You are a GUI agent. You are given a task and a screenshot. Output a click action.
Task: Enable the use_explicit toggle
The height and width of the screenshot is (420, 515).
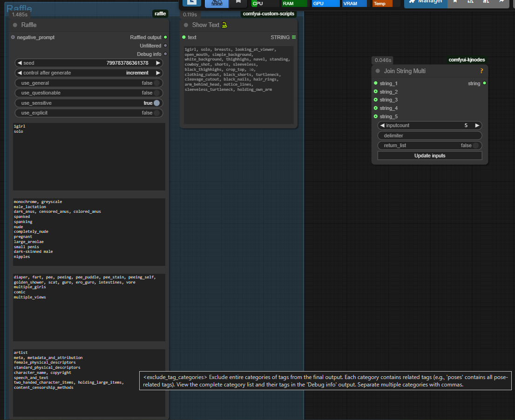pos(156,113)
